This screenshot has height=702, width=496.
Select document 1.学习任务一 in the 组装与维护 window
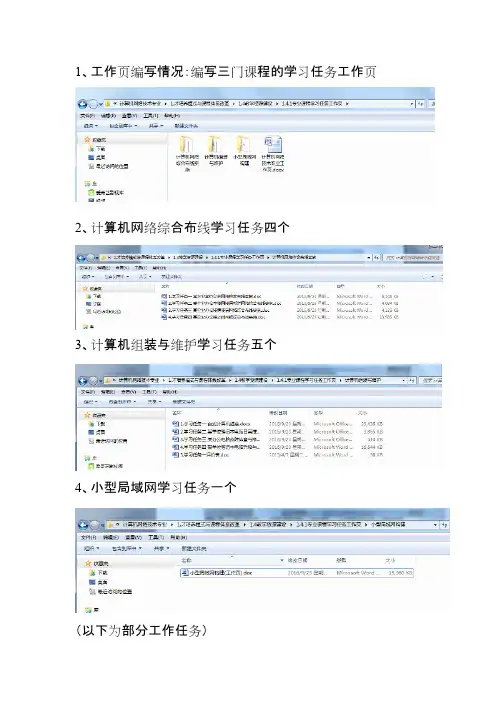[x=211, y=424]
